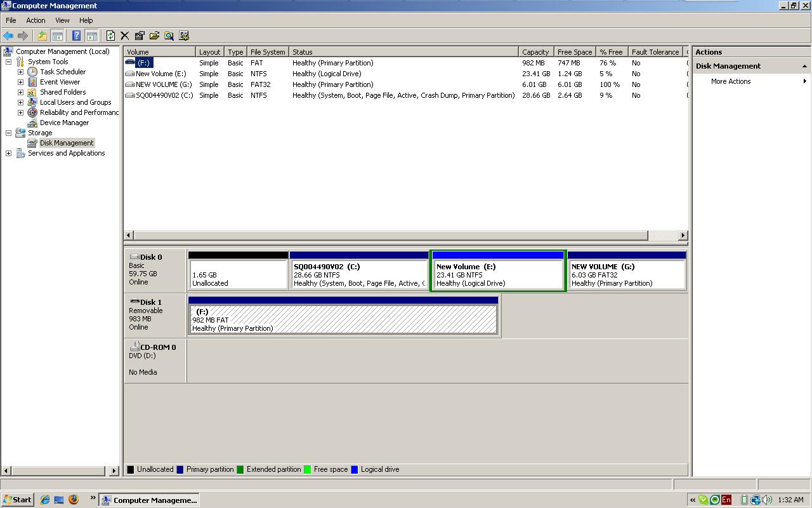Collapse the Storage tree node

(x=9, y=133)
